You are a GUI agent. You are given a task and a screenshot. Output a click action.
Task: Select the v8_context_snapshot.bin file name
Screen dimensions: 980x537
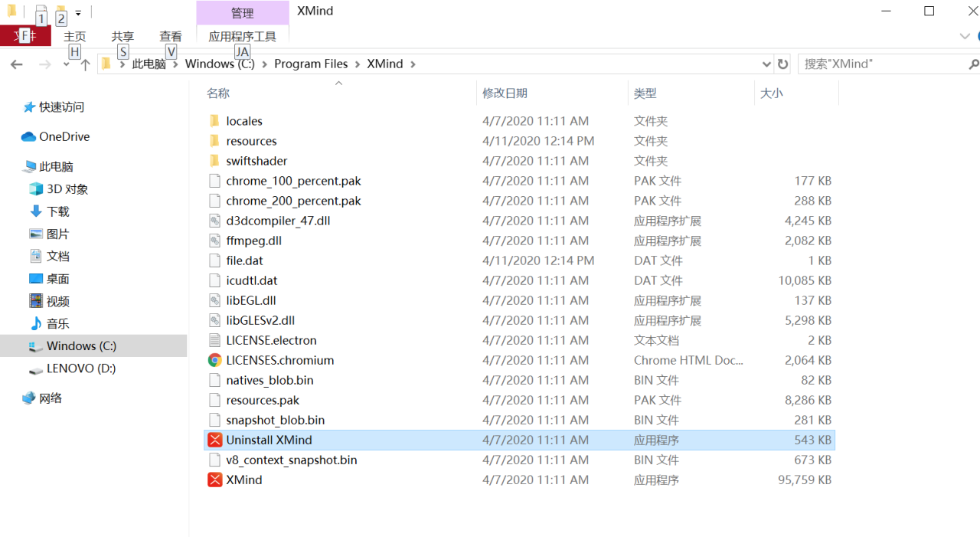[x=292, y=460]
